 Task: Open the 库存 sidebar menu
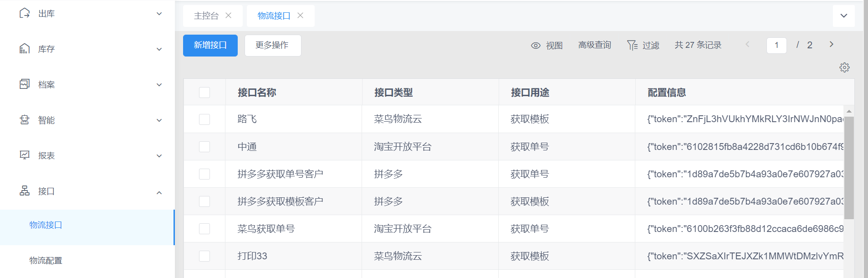(87, 49)
